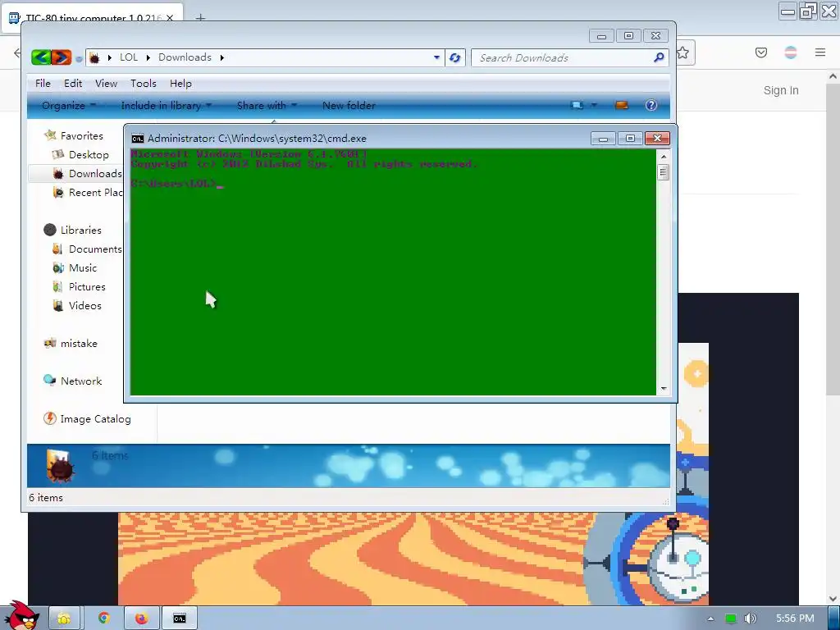Click the green Back arrow in Explorer
Image resolution: width=840 pixels, height=630 pixels.
[41, 57]
